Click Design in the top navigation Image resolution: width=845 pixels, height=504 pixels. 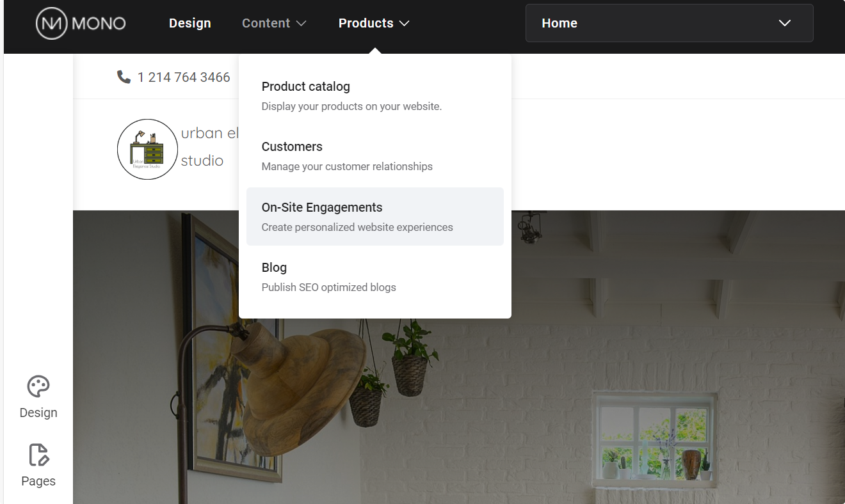pos(189,23)
